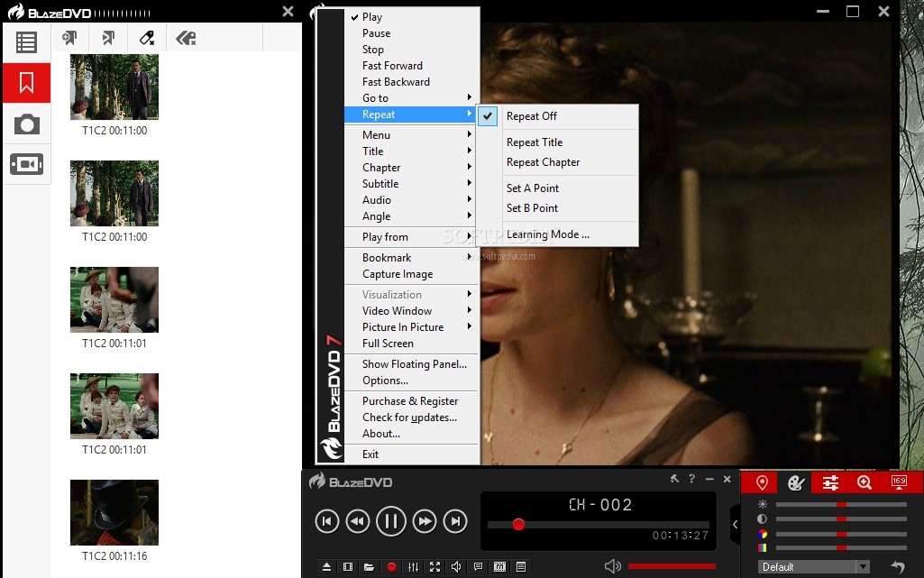
Task: Adjust the contrast slider
Action: [841, 519]
